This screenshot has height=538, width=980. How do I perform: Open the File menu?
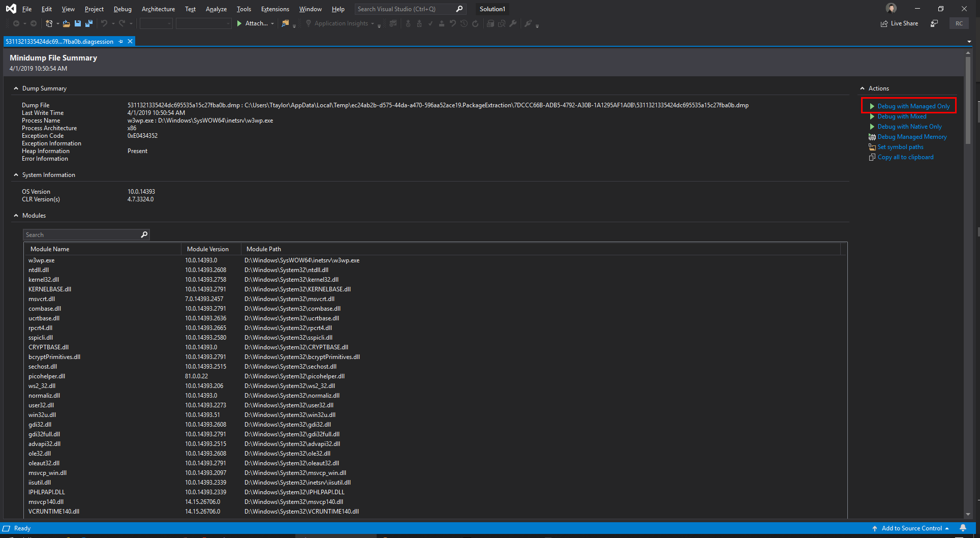27,9
